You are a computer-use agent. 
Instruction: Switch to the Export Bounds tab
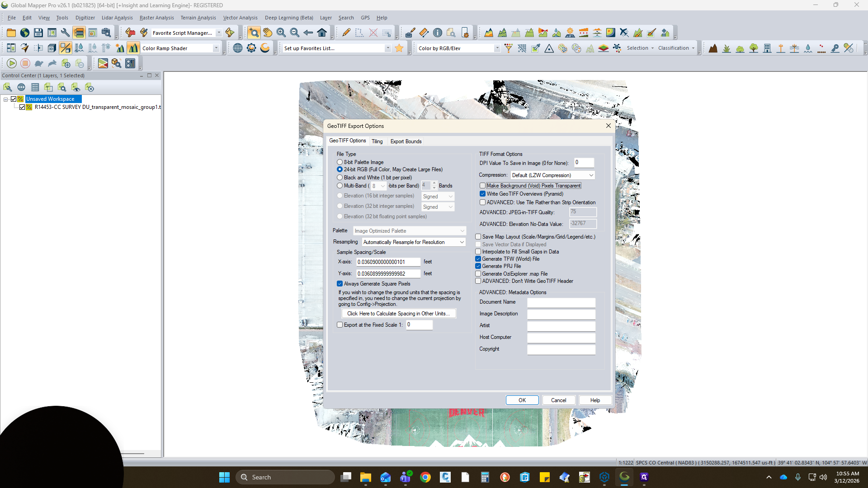click(406, 141)
